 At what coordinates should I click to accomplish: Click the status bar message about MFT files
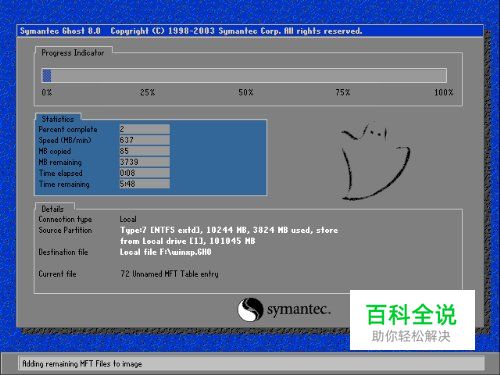(x=82, y=364)
